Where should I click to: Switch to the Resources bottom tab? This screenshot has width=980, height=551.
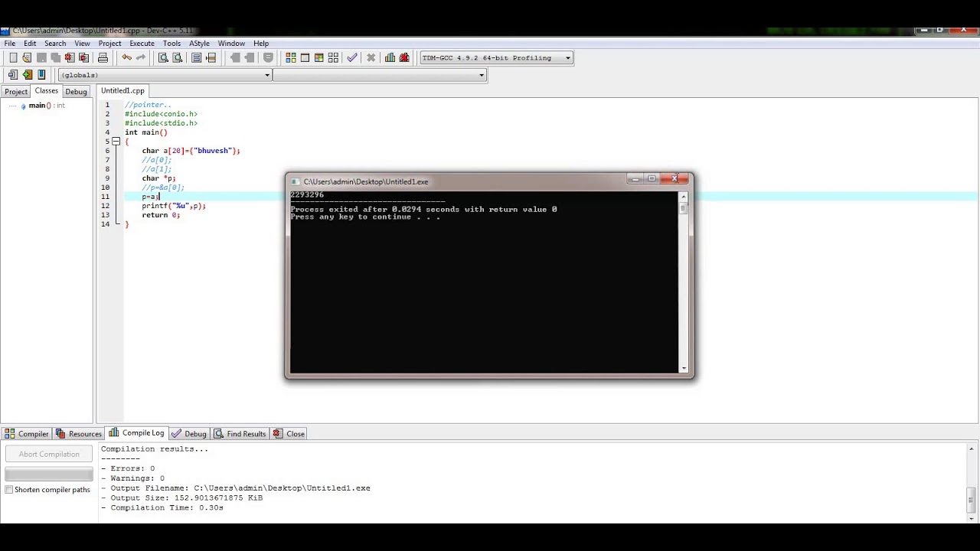click(79, 434)
